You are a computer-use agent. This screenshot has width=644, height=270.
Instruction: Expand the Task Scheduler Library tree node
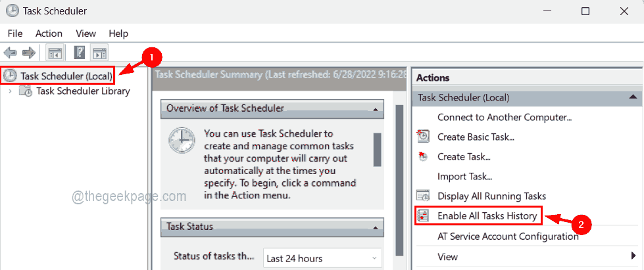(x=10, y=91)
